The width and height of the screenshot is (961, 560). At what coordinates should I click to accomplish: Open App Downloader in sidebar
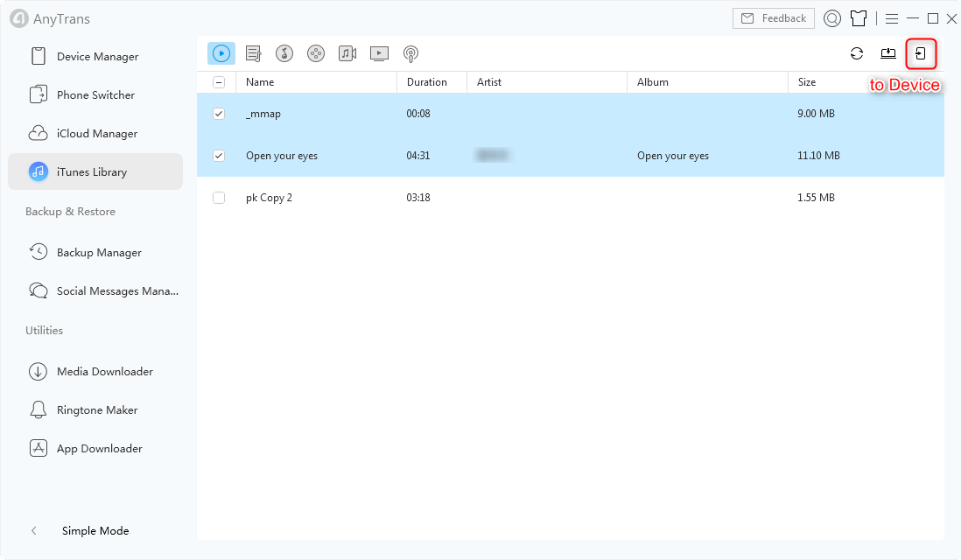coord(95,449)
